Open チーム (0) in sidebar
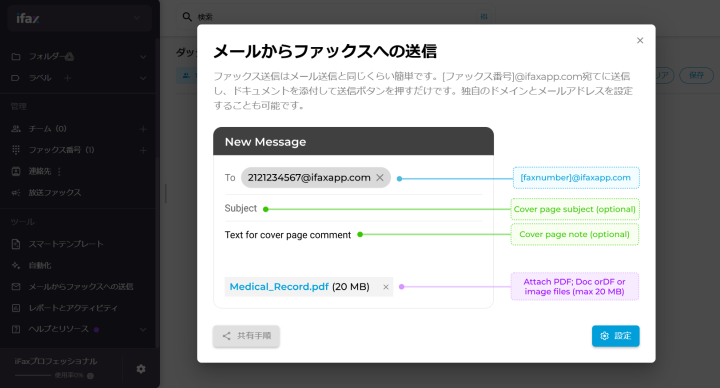720x388 pixels. [47, 129]
